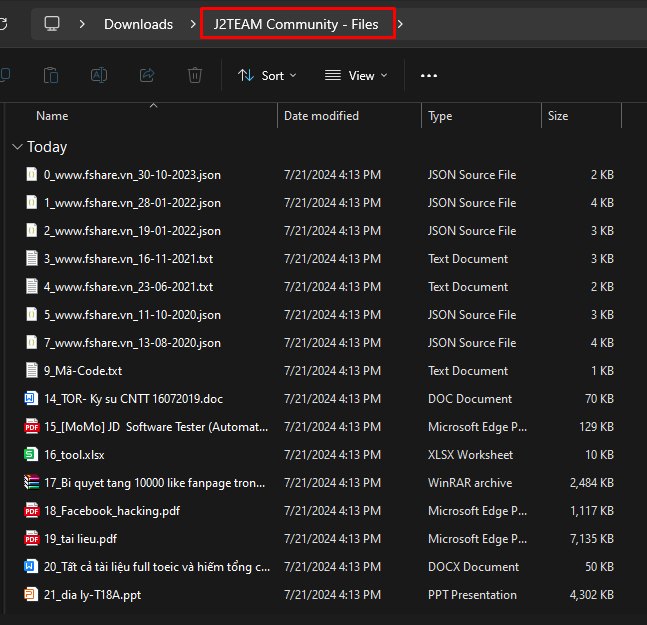Click the text file icon of 9_Mã-Code.txt

[32, 370]
